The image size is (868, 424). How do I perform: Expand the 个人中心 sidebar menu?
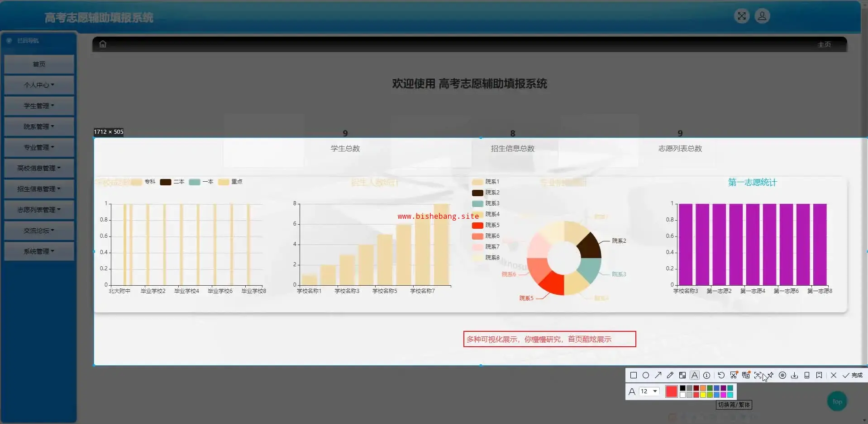click(39, 85)
